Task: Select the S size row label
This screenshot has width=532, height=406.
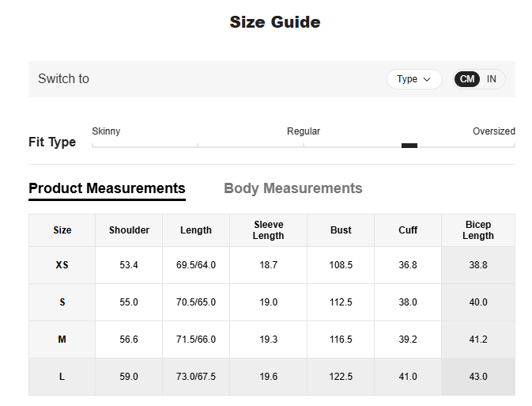Action: tap(62, 302)
